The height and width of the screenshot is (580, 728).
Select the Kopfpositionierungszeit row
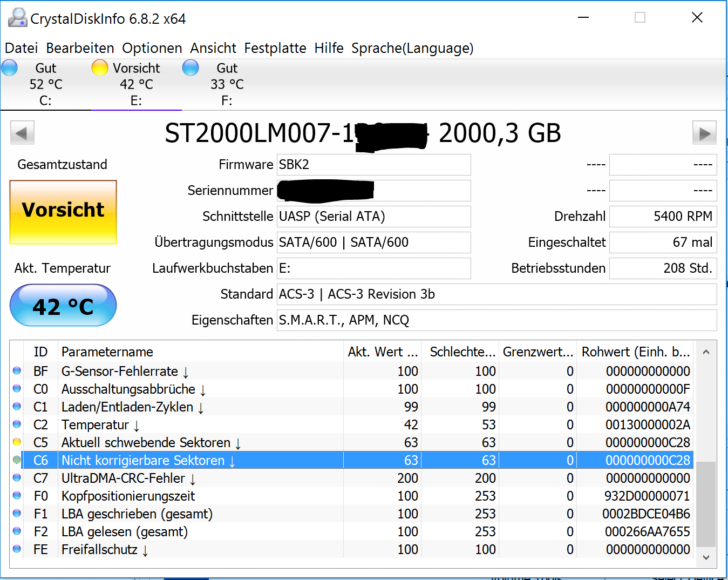pos(352,496)
